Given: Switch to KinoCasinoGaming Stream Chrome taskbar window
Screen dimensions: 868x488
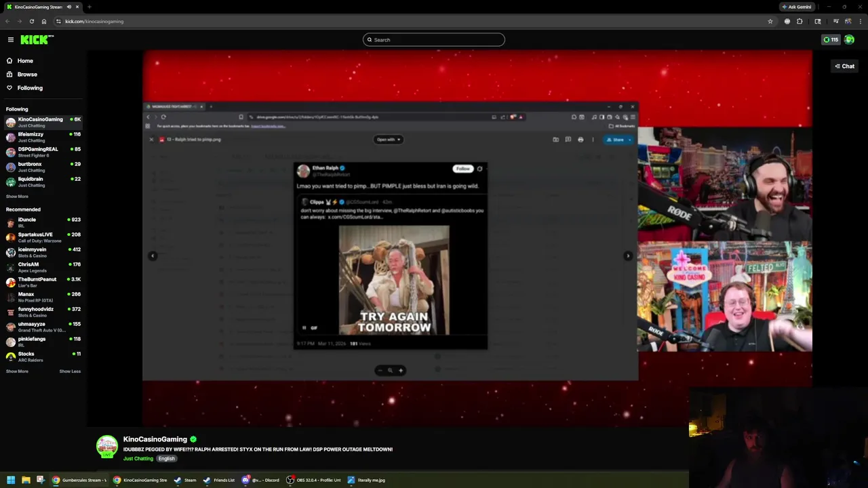Looking at the screenshot, I should click(140, 480).
